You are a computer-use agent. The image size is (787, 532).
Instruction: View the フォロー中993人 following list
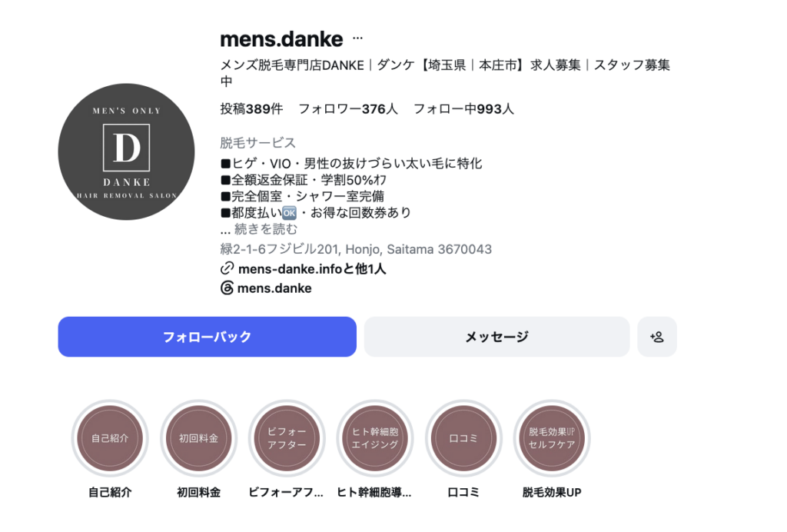[x=463, y=109]
